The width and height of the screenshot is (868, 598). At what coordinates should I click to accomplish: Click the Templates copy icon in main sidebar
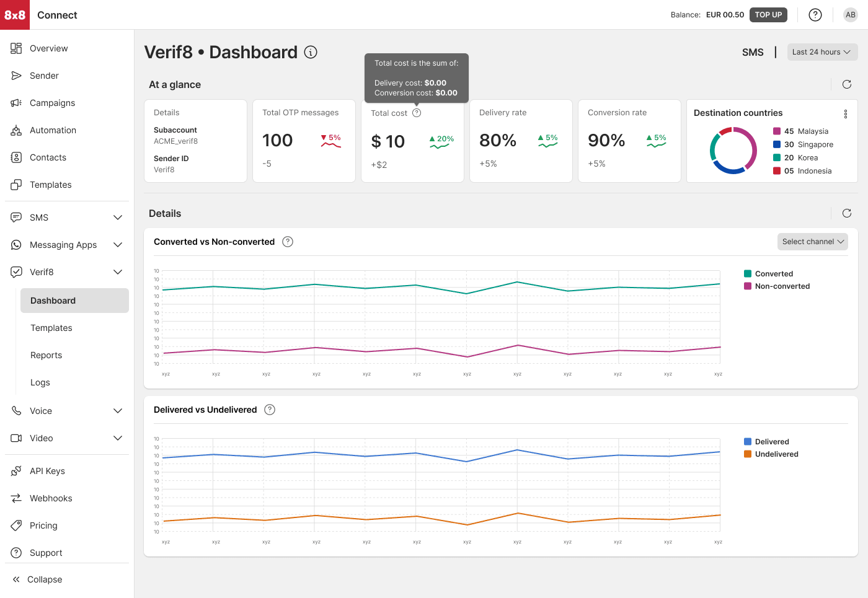coord(16,185)
